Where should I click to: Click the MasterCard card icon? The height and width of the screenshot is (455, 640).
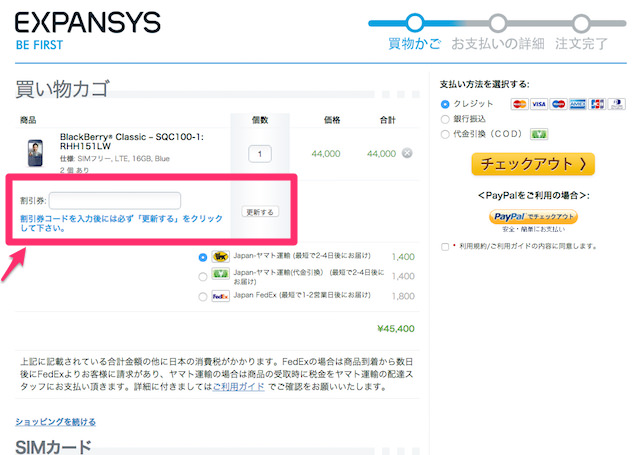[x=519, y=104]
